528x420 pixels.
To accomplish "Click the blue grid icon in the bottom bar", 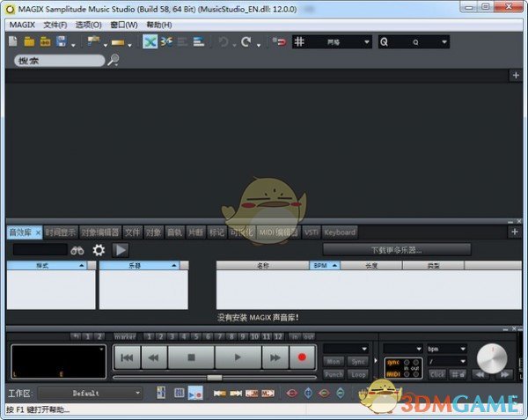I will coord(180,393).
